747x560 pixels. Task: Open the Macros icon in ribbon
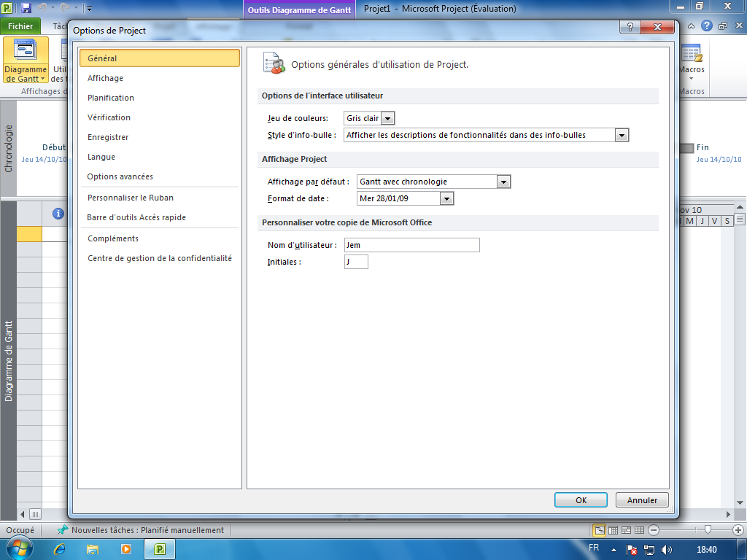tap(692, 52)
